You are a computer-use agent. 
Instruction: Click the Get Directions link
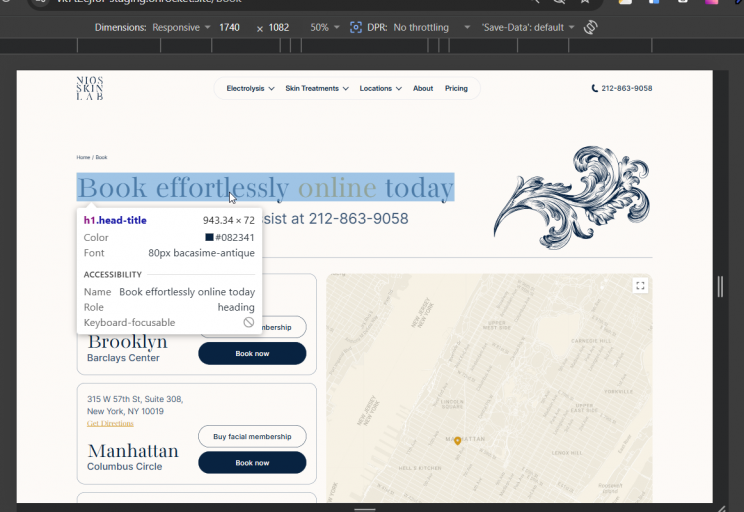pyautogui.click(x=110, y=423)
